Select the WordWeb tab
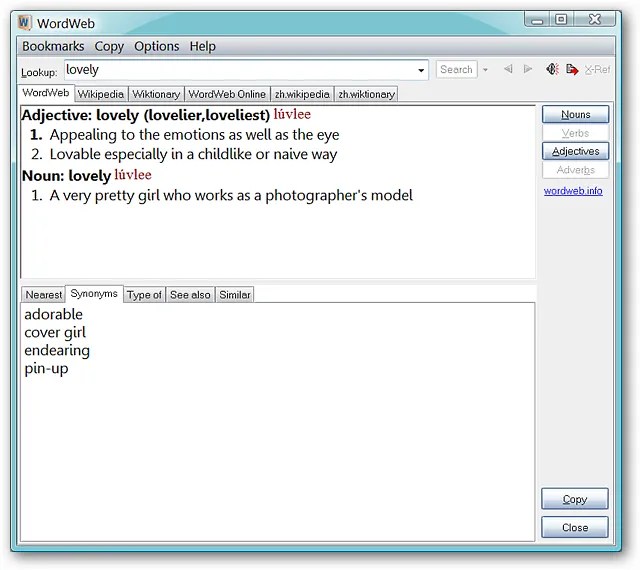This screenshot has width=640, height=570. 46,93
